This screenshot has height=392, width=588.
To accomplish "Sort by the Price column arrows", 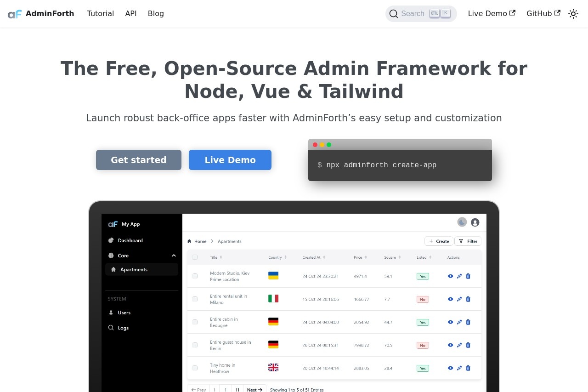I will (x=366, y=257).
